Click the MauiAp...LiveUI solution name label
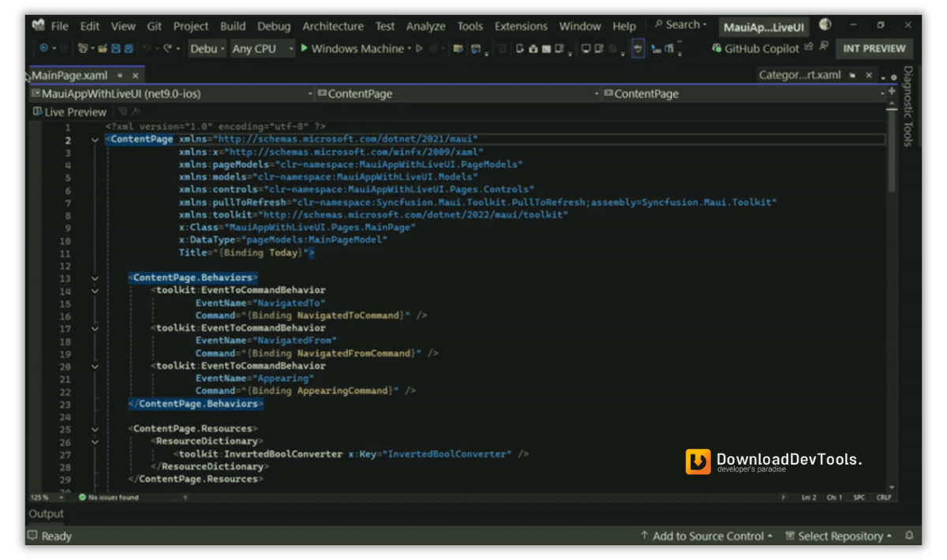 pos(764,27)
